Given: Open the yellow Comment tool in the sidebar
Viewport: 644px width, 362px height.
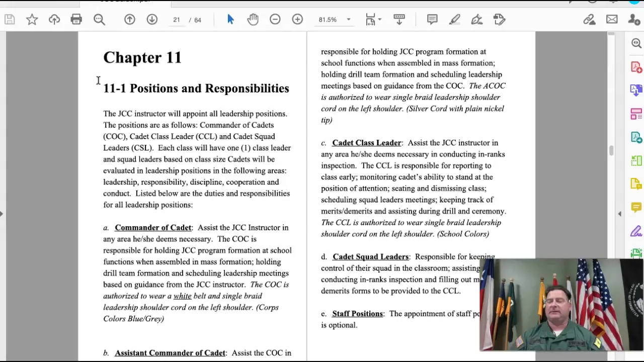Looking at the screenshot, I should 636,207.
